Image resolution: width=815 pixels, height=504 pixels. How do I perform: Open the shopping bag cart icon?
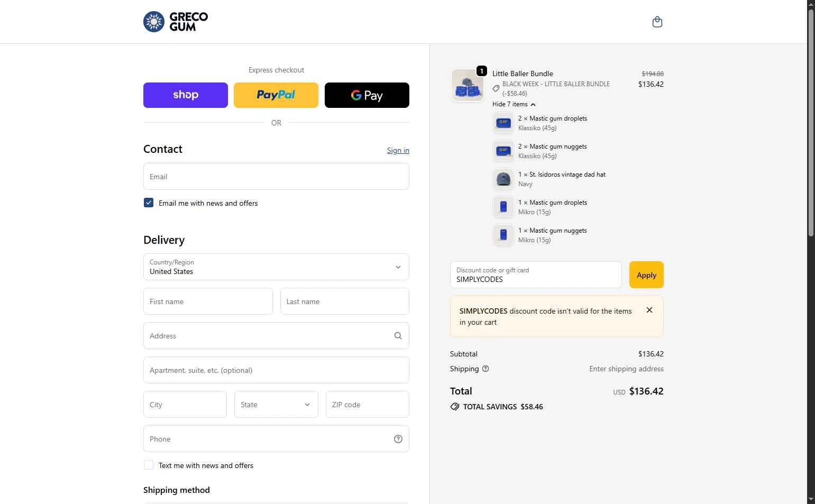657,22
